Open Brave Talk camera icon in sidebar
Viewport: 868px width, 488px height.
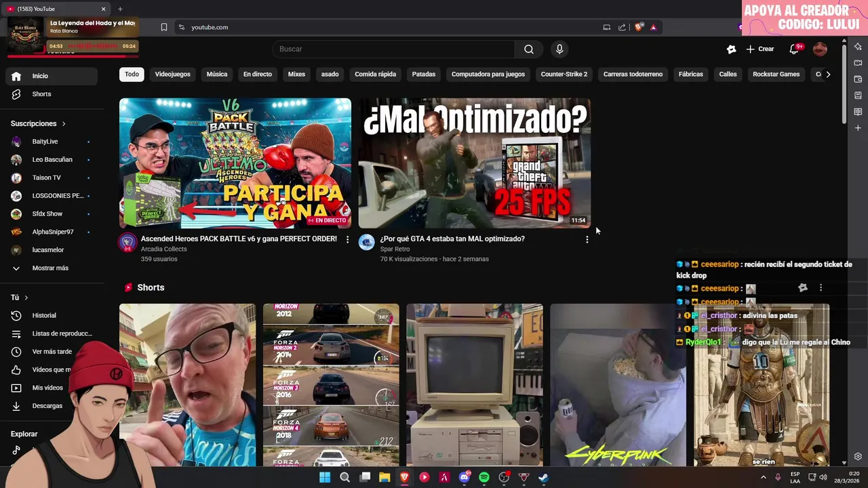[x=858, y=63]
